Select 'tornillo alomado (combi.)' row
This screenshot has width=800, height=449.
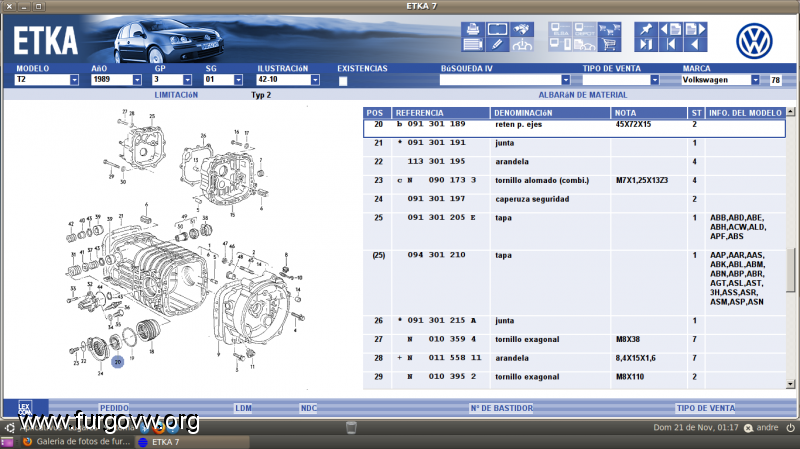[x=574, y=184]
